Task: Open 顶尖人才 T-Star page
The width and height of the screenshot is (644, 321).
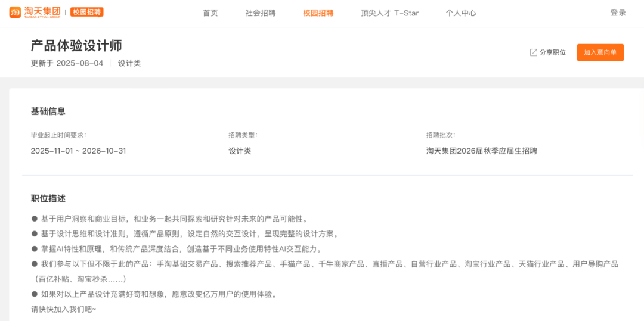Action: (390, 13)
